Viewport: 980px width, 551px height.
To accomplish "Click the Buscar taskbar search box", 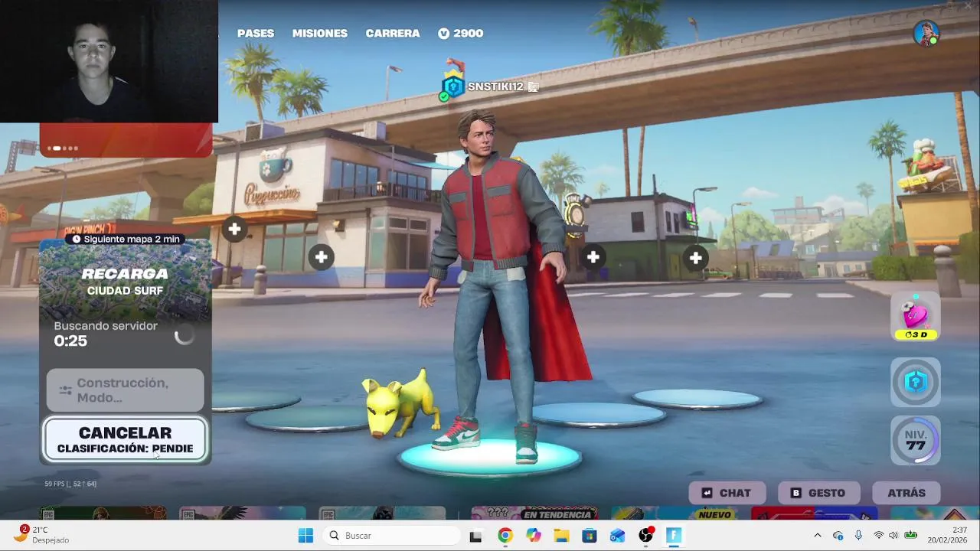I will [392, 536].
